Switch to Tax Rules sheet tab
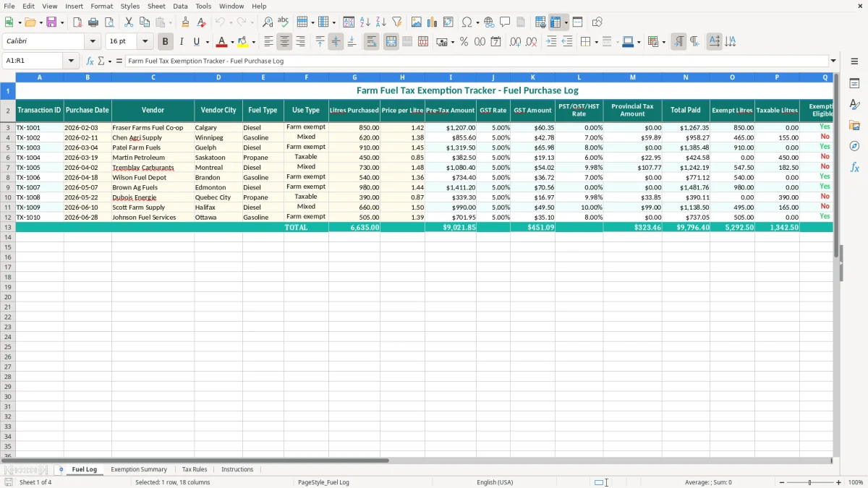The width and height of the screenshot is (868, 488). 195,469
